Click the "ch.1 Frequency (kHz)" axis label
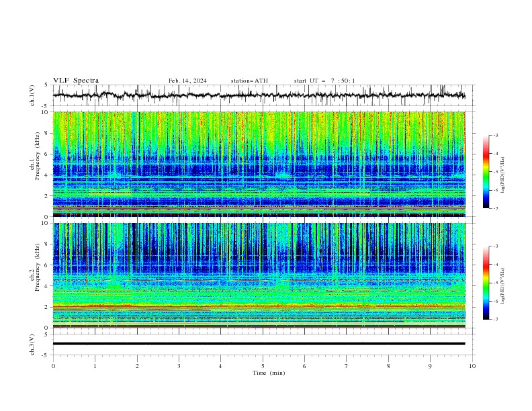 click(35, 156)
